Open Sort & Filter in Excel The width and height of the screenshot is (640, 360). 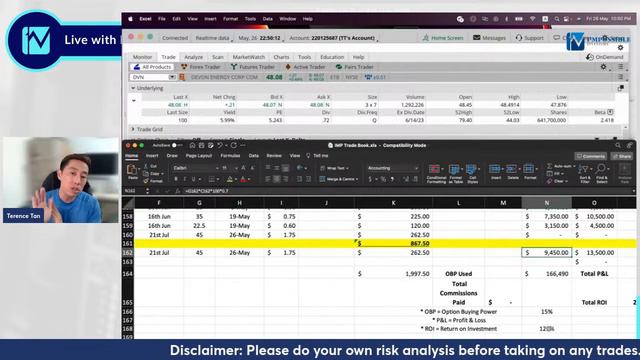[x=584, y=173]
